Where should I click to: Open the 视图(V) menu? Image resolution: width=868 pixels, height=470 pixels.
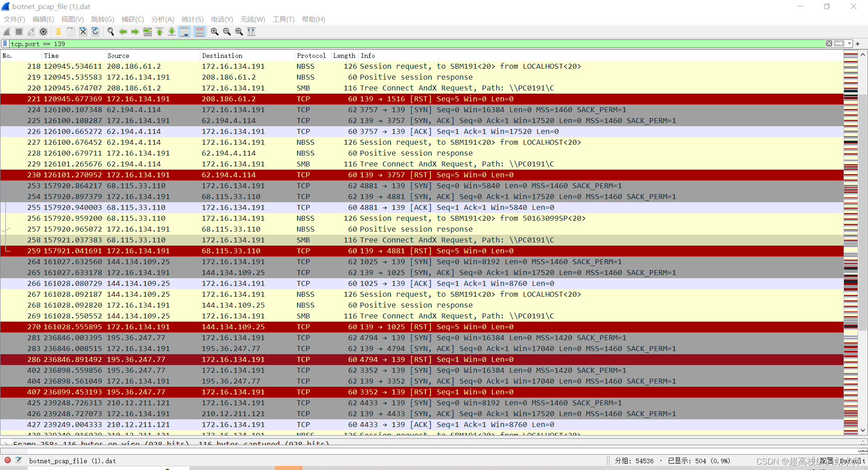(73, 19)
